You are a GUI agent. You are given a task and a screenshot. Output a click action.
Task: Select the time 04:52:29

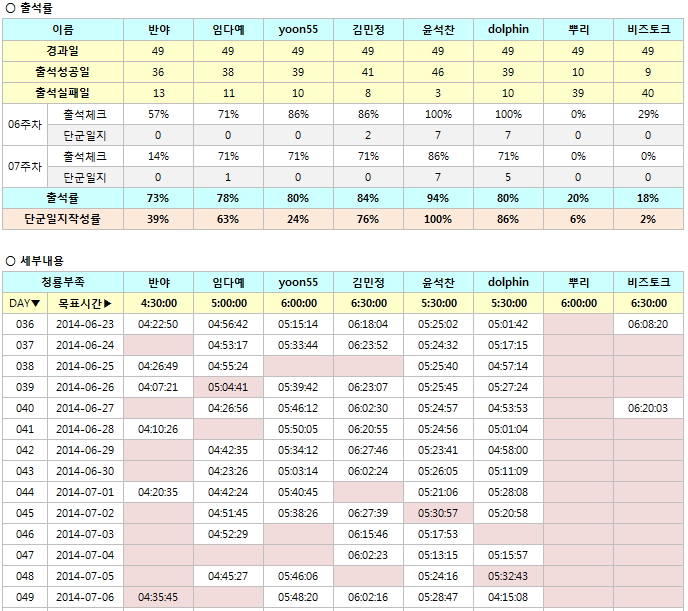click(x=228, y=534)
